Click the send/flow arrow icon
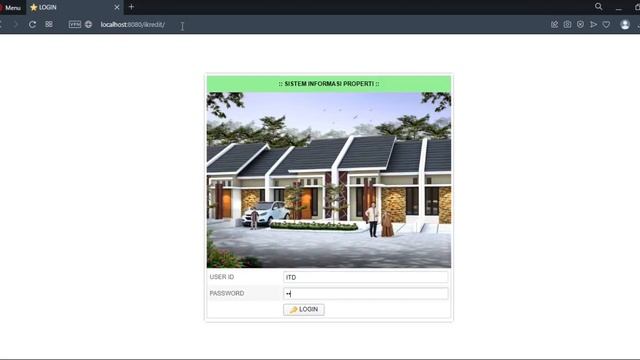 coord(593,24)
